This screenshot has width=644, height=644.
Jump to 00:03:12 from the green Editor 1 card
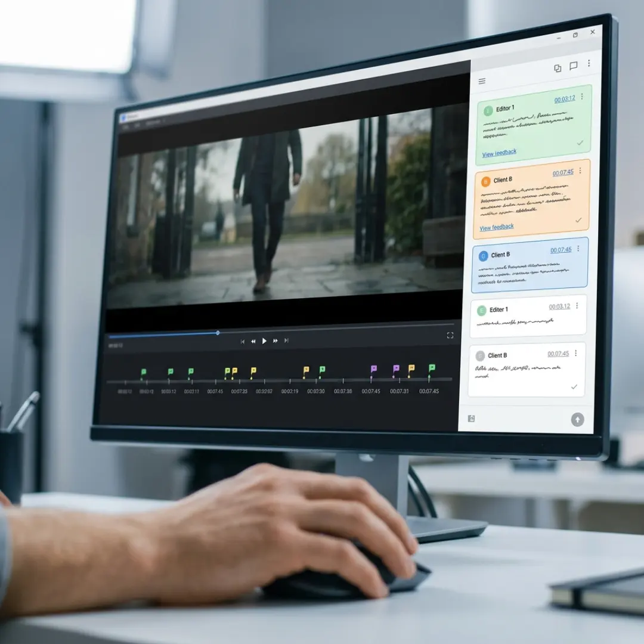pos(565,99)
